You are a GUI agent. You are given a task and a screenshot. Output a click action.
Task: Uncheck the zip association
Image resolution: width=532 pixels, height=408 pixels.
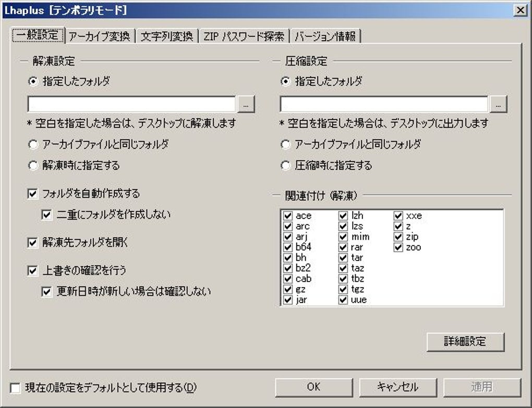point(398,237)
